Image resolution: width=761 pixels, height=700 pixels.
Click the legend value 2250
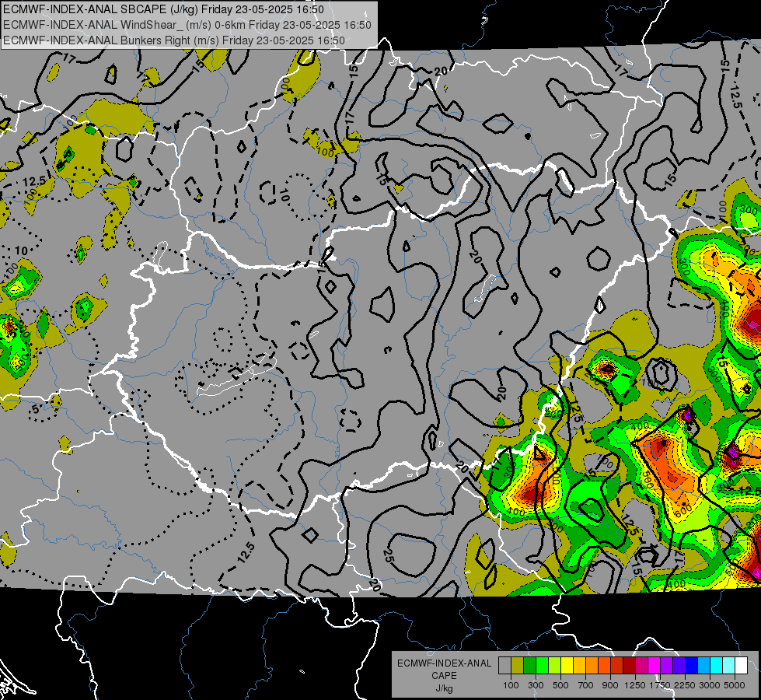[686, 685]
